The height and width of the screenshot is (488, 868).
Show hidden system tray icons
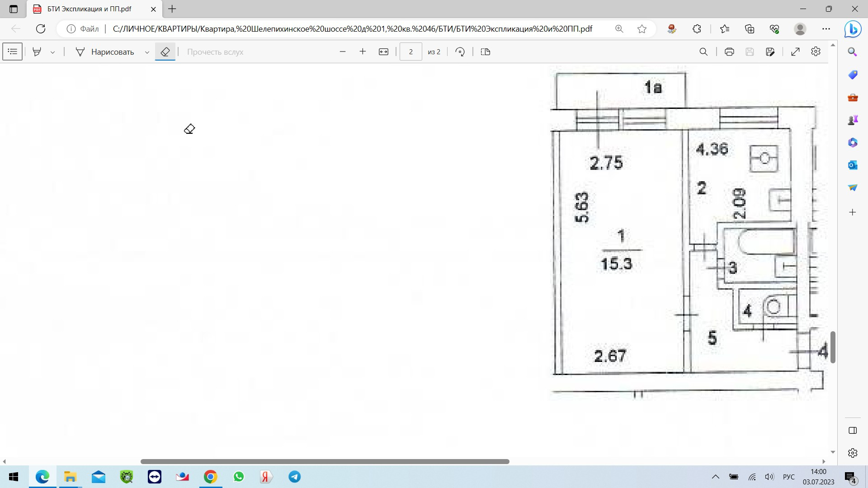pos(715,477)
